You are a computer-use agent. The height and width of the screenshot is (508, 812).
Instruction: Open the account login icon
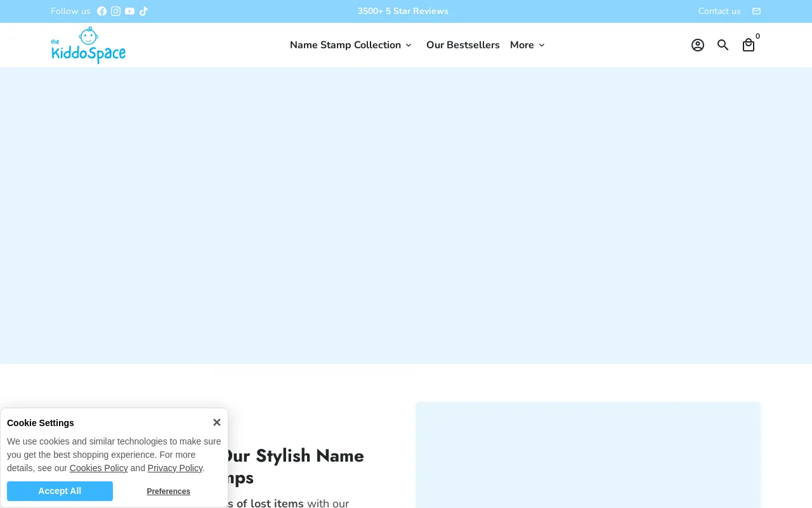(698, 45)
